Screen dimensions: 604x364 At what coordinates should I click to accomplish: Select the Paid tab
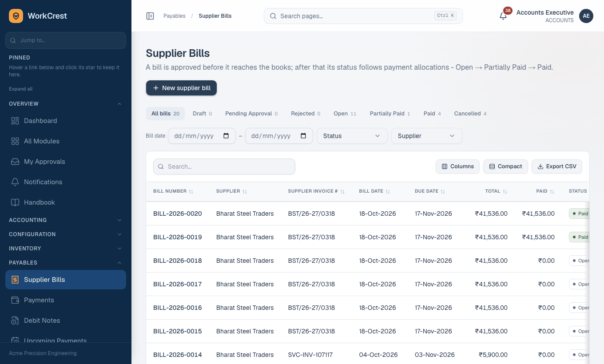(432, 114)
